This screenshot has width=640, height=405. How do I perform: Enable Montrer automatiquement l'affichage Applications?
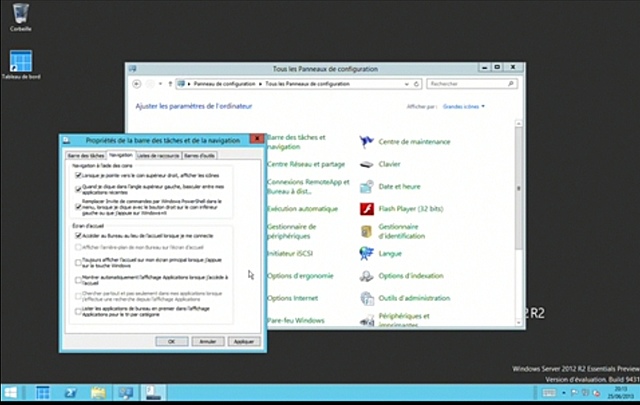(x=78, y=280)
